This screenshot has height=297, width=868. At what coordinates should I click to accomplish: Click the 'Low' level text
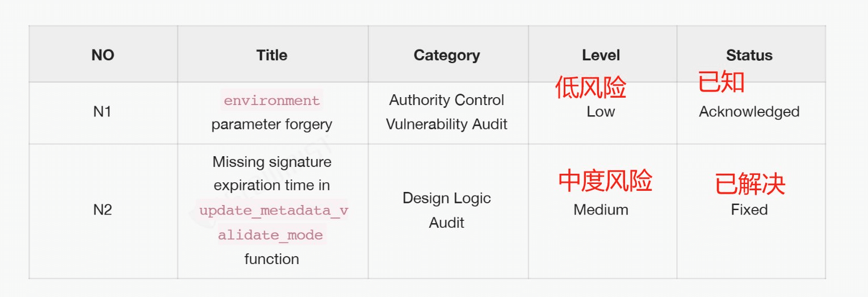[601, 111]
